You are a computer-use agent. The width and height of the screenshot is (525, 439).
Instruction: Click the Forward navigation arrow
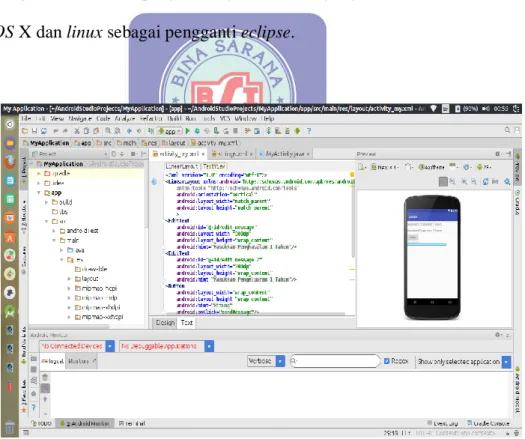[x=139, y=131]
